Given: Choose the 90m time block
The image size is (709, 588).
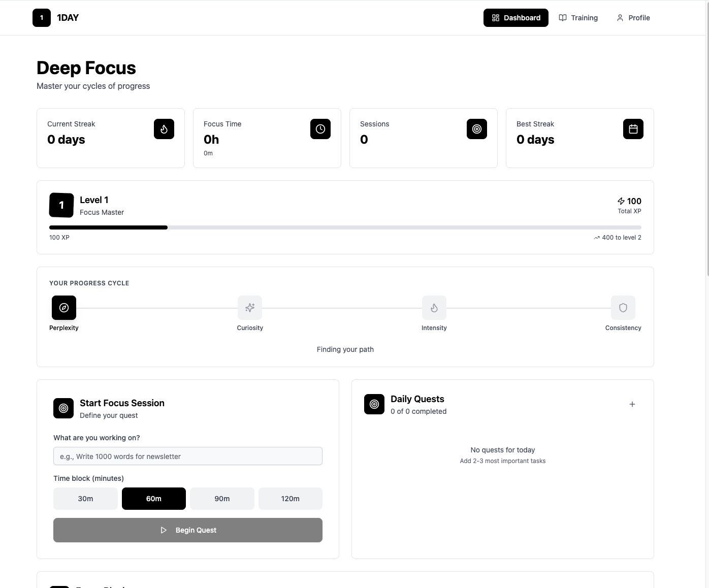Looking at the screenshot, I should click(x=222, y=499).
